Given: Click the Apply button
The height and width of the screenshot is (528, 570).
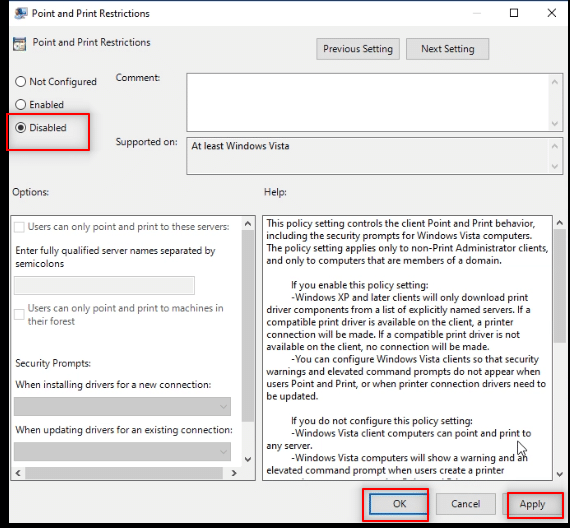Looking at the screenshot, I should (x=532, y=504).
